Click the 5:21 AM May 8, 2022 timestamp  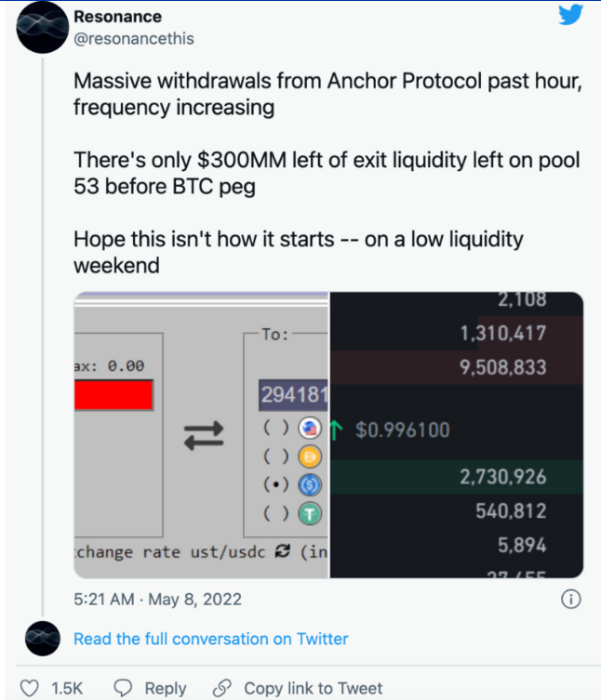pyautogui.click(x=158, y=599)
